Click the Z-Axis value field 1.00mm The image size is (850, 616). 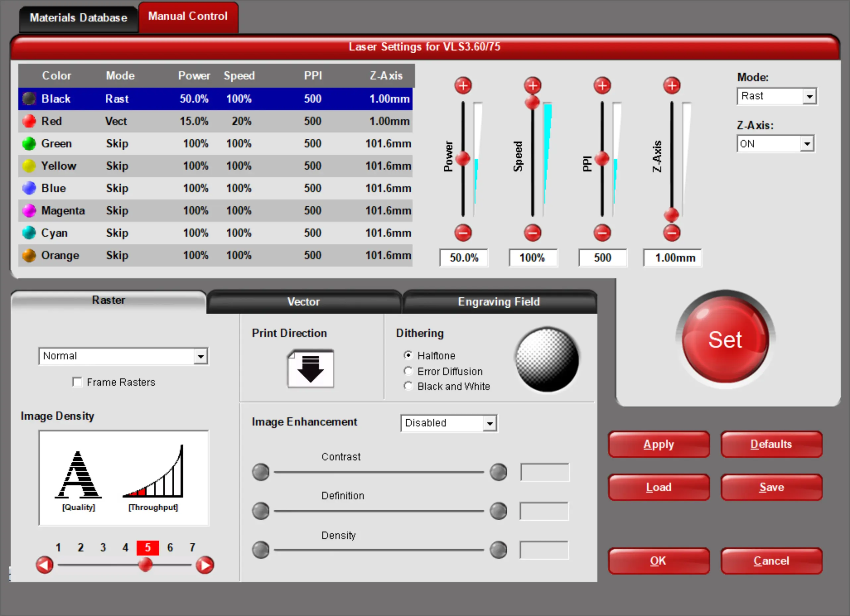click(x=672, y=258)
